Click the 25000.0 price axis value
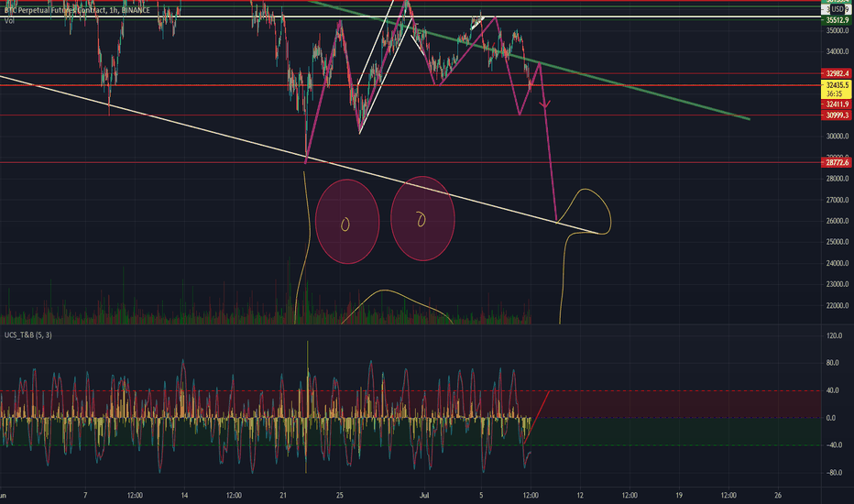The height and width of the screenshot is (504, 854). [838, 242]
